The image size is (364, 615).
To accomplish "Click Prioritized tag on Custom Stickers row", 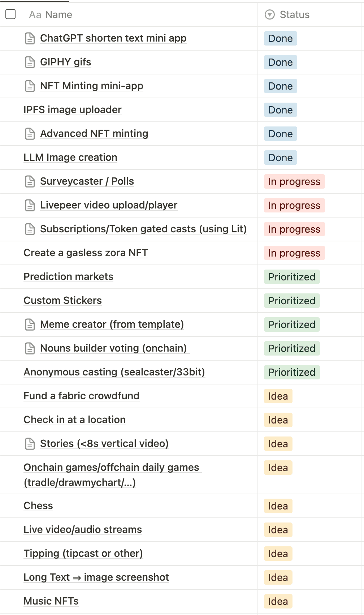I will (x=291, y=301).
